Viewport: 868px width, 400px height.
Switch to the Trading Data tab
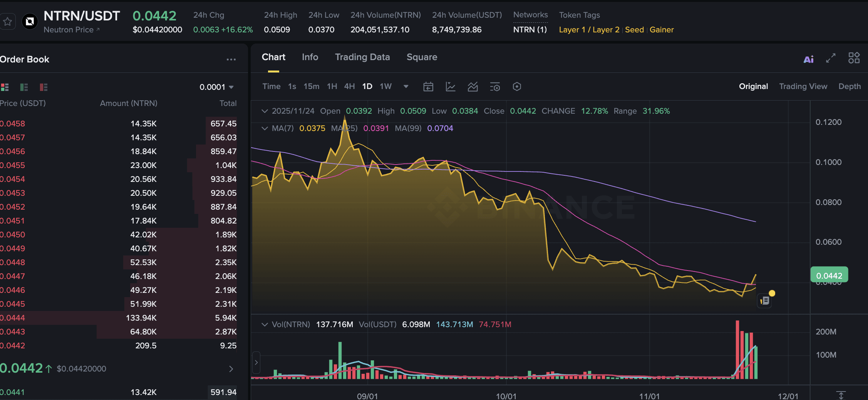coord(362,57)
